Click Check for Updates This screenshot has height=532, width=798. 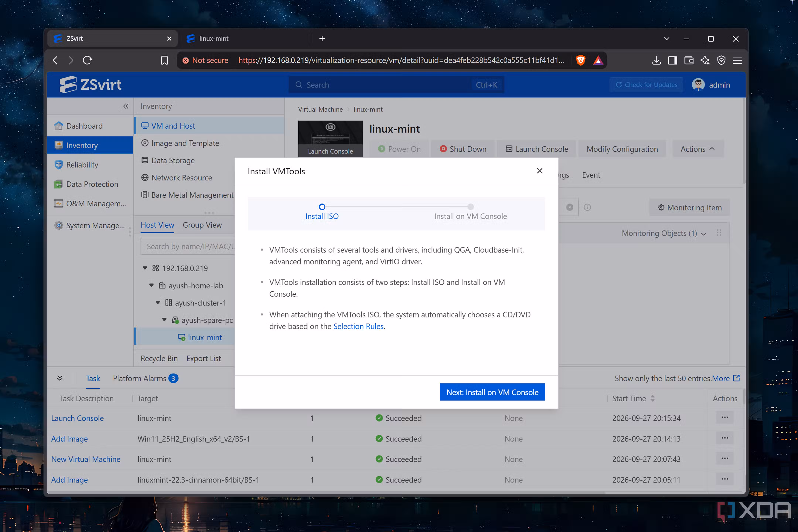click(x=646, y=84)
